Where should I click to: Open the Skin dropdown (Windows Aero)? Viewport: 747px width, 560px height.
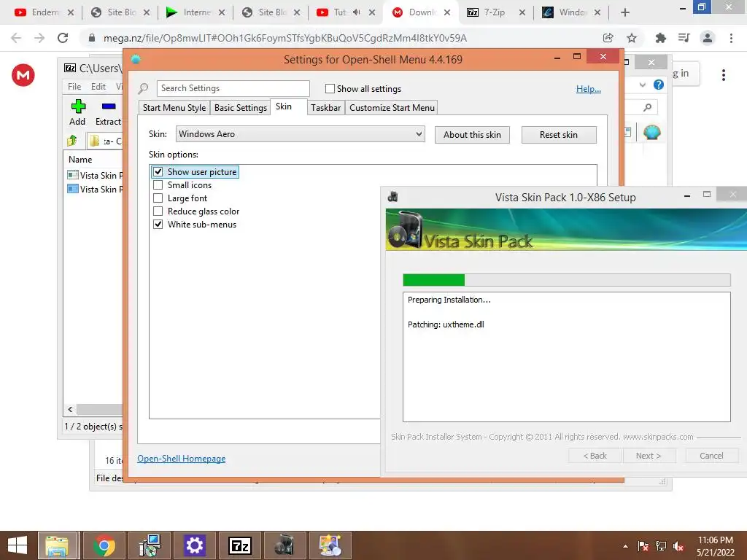click(x=300, y=134)
